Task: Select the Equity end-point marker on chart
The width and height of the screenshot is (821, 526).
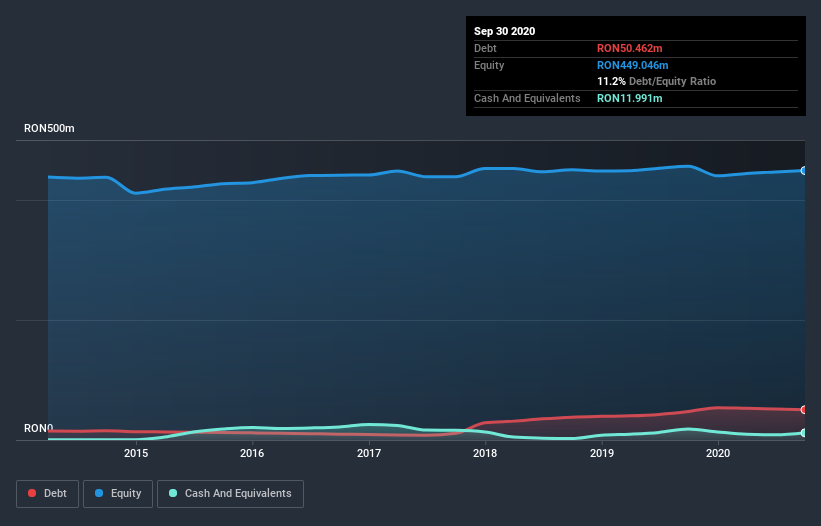Action: point(804,171)
